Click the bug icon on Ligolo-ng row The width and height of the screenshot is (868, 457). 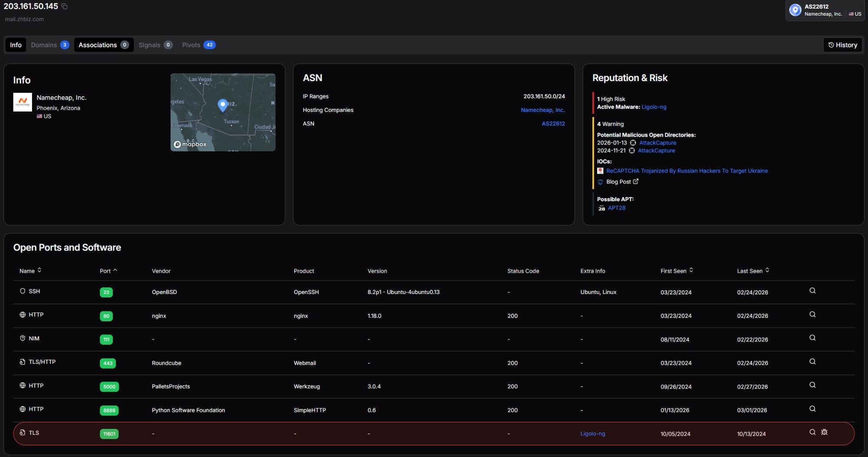click(x=824, y=432)
